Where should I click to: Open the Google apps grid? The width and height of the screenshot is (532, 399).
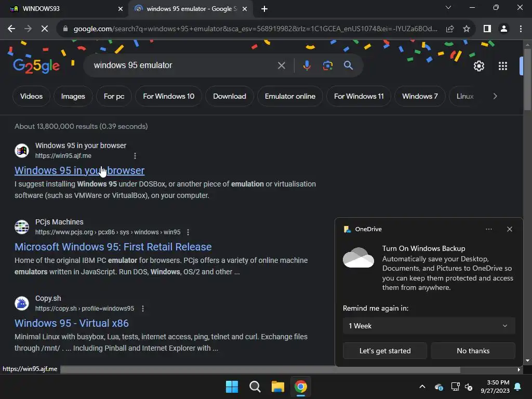pyautogui.click(x=503, y=66)
